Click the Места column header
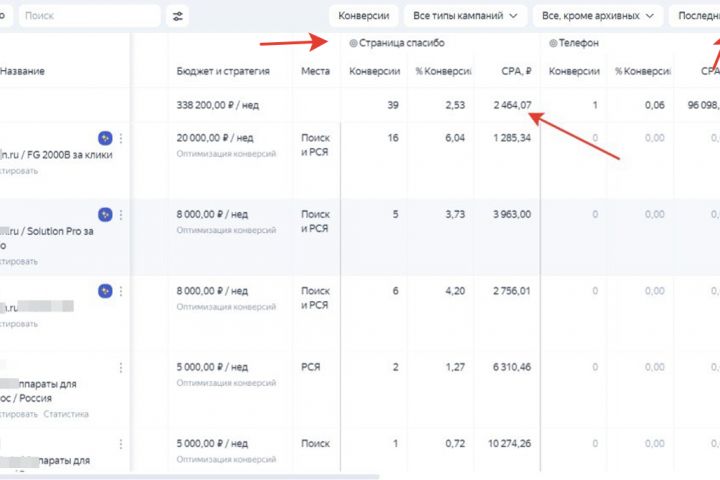This screenshot has height=480, width=720. [x=315, y=71]
